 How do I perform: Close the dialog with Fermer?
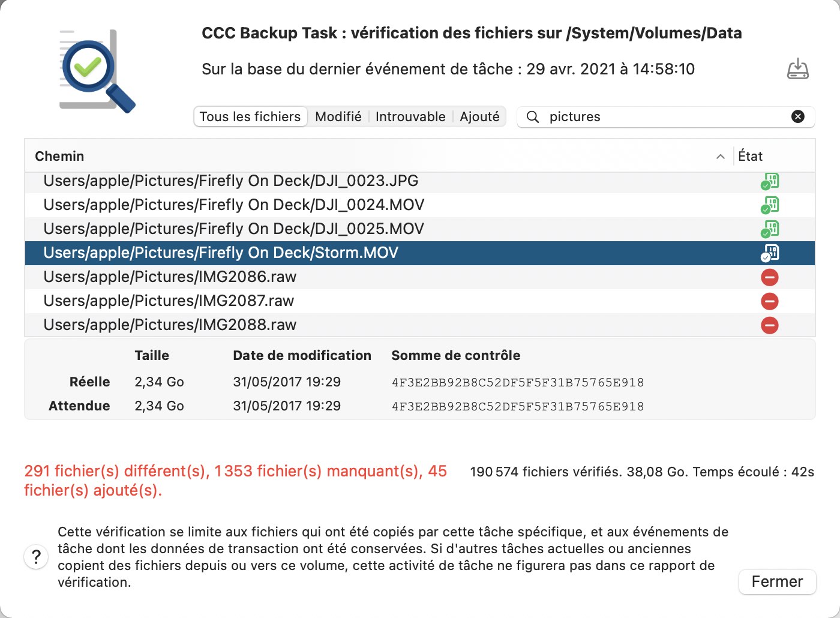[x=777, y=581]
